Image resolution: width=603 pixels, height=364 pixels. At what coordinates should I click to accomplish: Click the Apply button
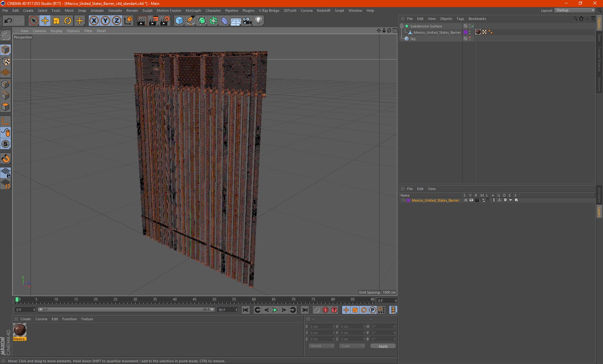pyautogui.click(x=383, y=346)
